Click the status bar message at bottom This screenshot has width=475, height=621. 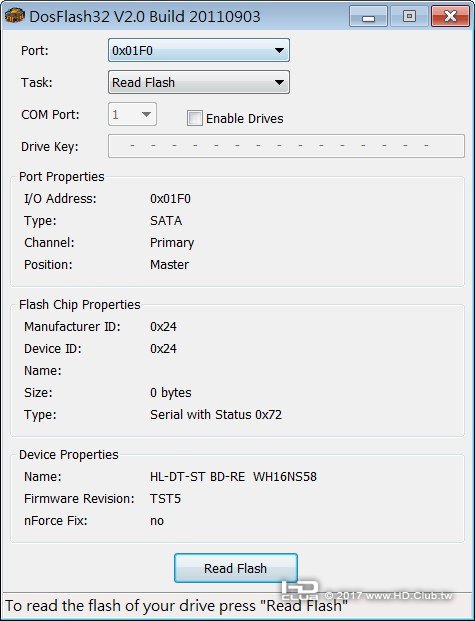(176, 606)
